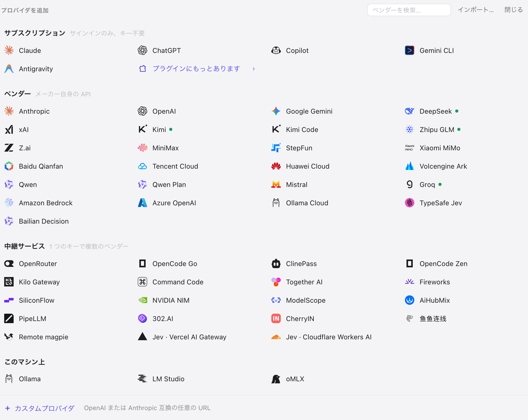Screen dimensions: 528x420
Task: Click the Google Gemini sparkle icon
Action: point(276,111)
